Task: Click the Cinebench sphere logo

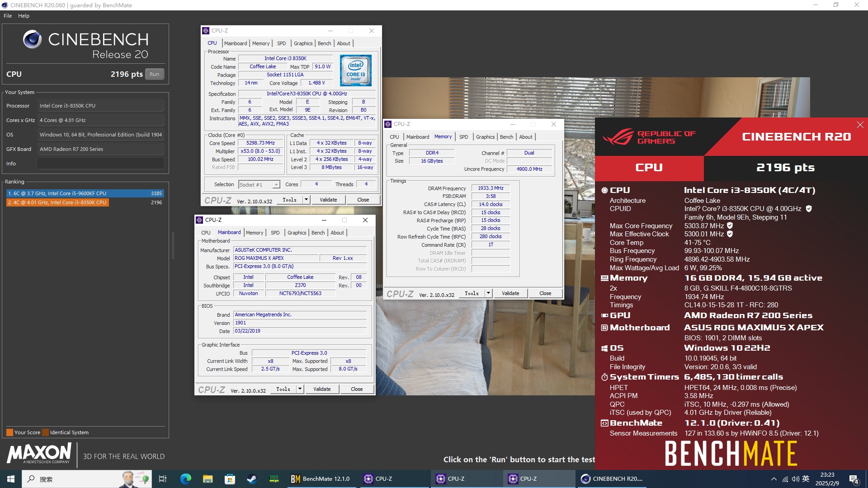Action: pyautogui.click(x=33, y=40)
